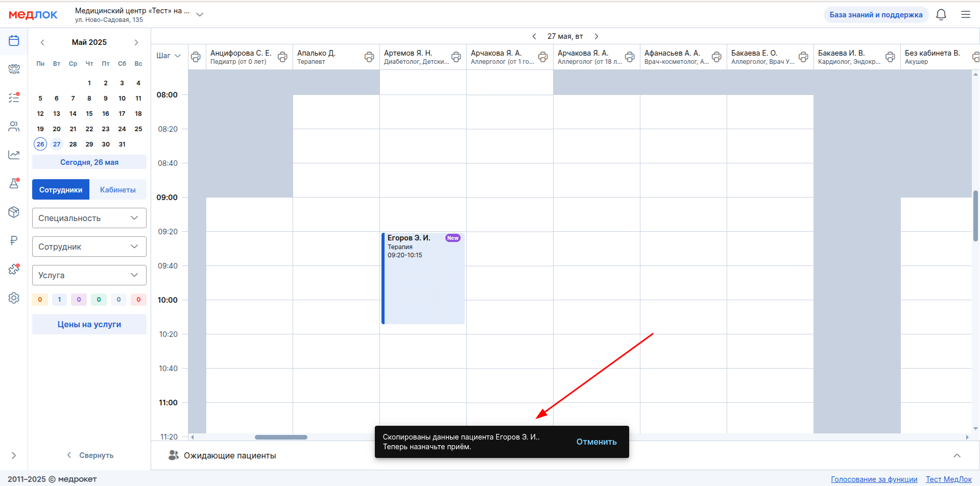This screenshot has width=980, height=486.
Task: Select May 15 in mini calendar
Action: click(x=89, y=113)
